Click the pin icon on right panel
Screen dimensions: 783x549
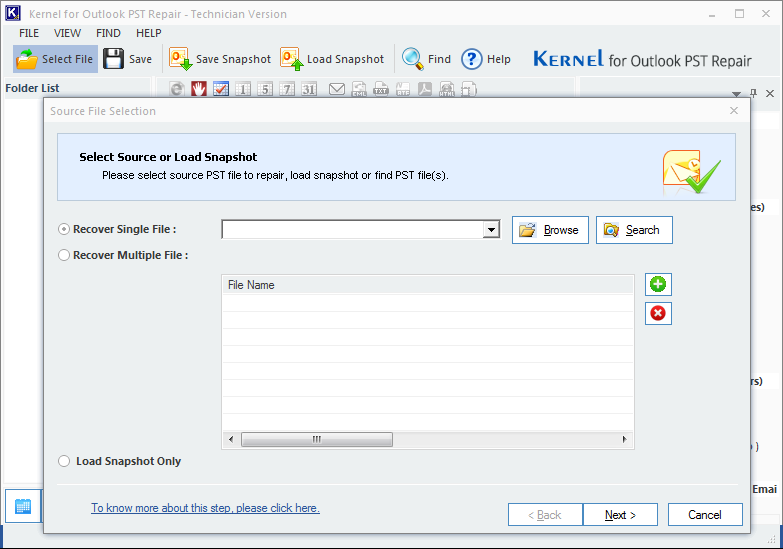point(754,93)
